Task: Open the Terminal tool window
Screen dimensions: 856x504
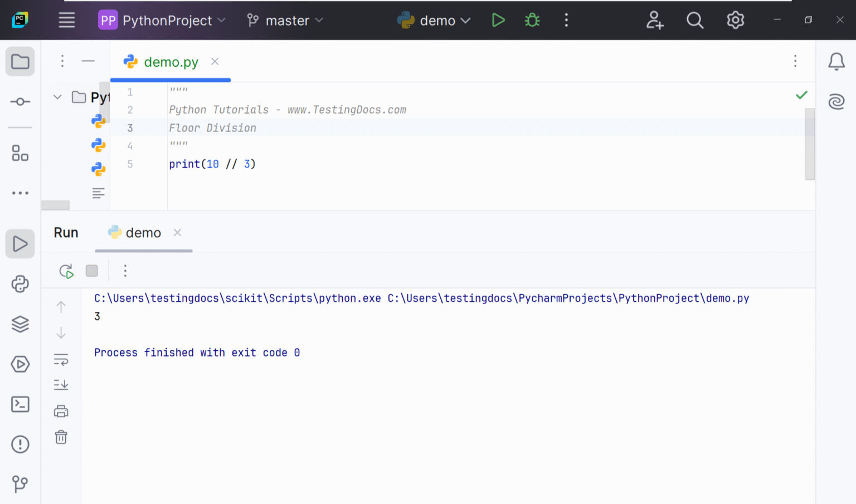Action: (20, 404)
